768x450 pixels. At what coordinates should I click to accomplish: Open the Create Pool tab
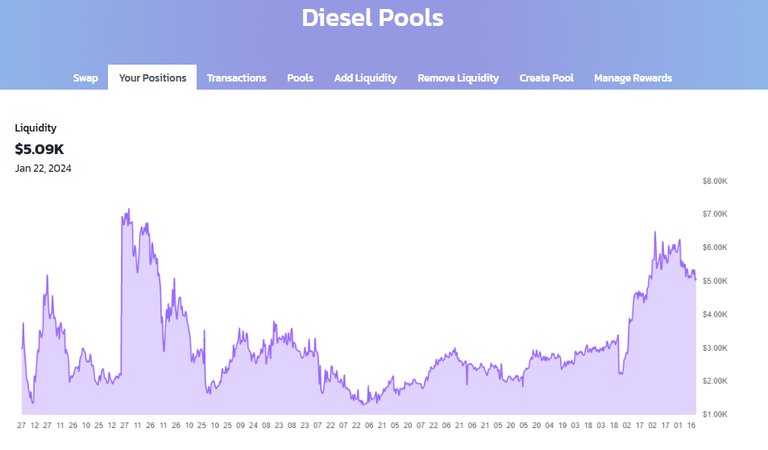pyautogui.click(x=546, y=78)
